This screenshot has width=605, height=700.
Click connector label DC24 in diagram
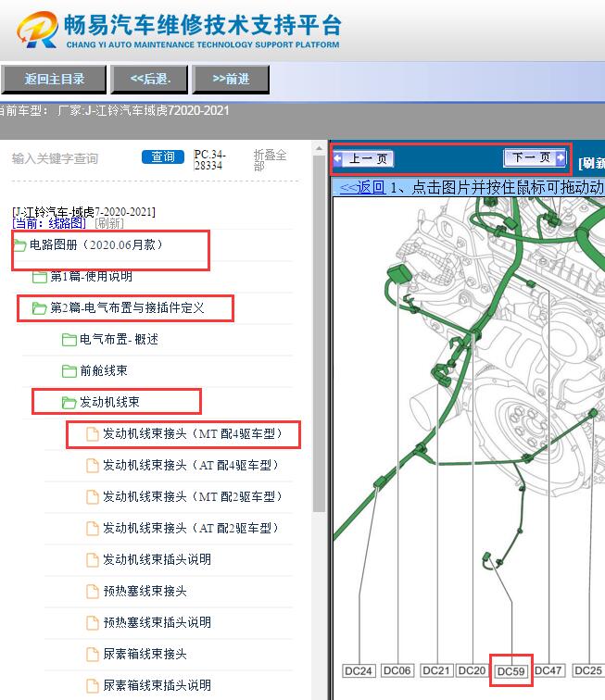click(x=359, y=671)
